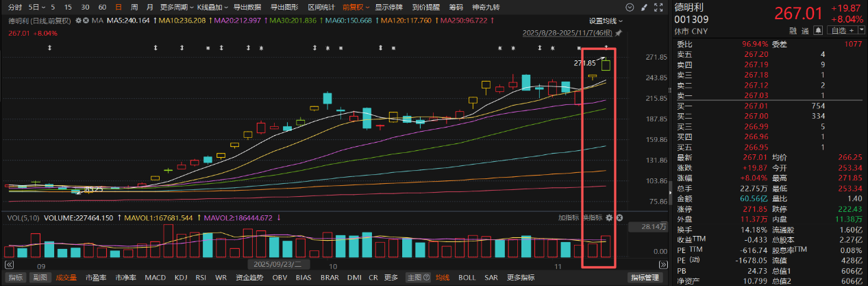Open the 5日 period dropdown
The width and height of the screenshot is (868, 286).
(36, 7)
